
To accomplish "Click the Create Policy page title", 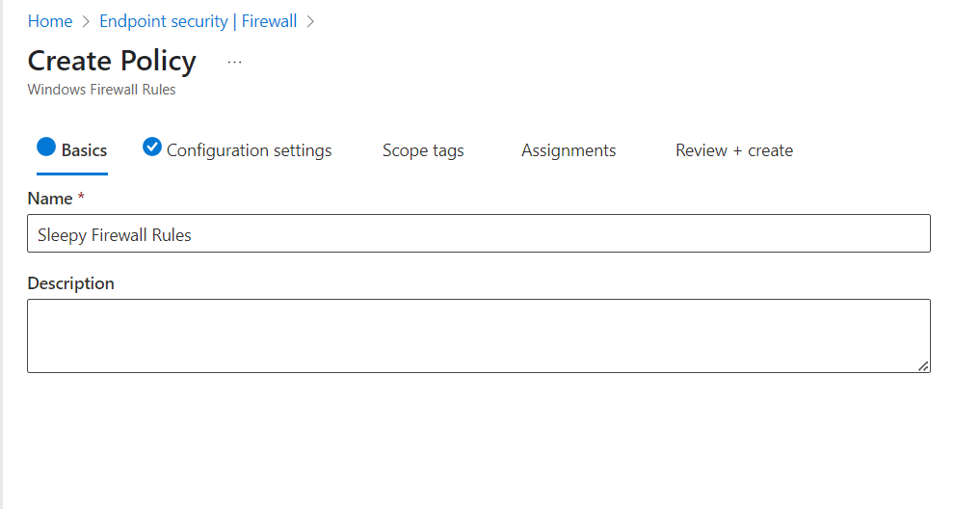I will point(112,61).
